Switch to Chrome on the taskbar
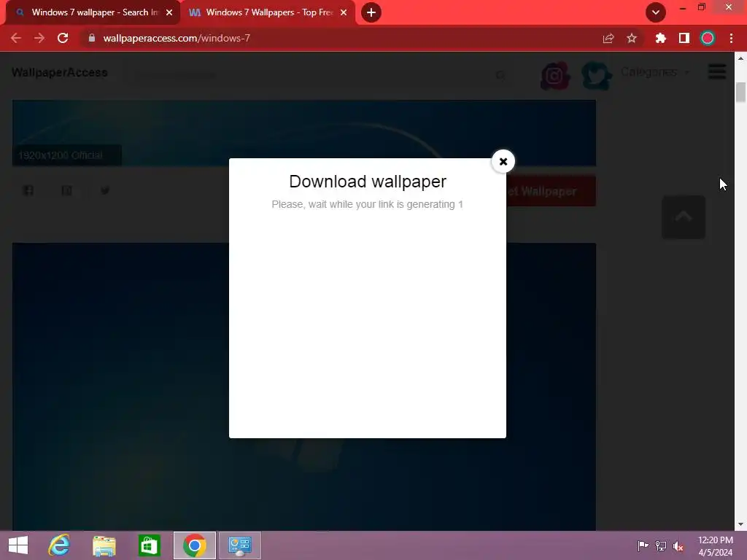 [194, 545]
